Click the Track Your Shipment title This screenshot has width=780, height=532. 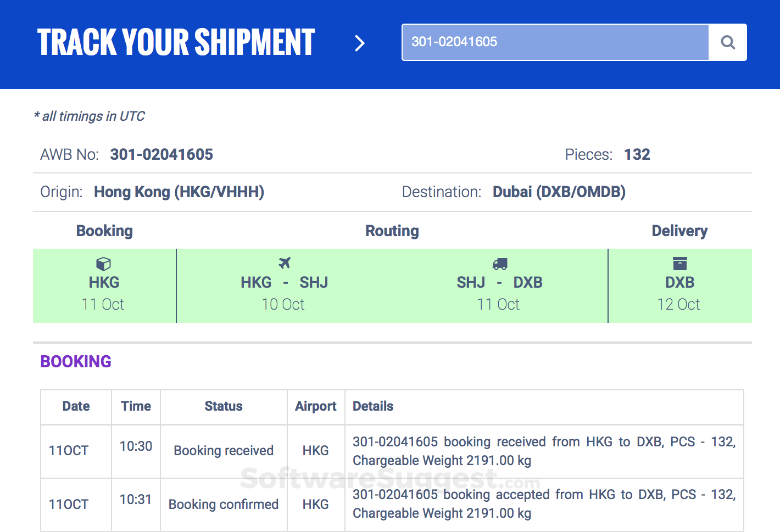pyautogui.click(x=176, y=43)
